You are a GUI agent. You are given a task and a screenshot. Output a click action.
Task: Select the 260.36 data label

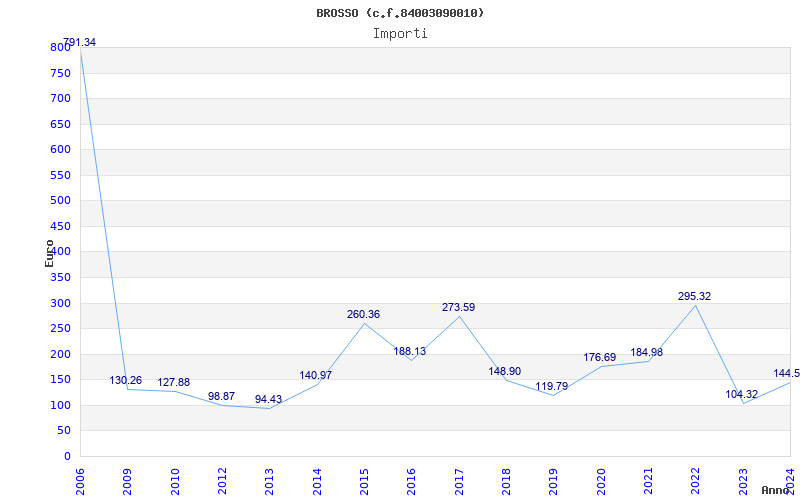point(363,314)
